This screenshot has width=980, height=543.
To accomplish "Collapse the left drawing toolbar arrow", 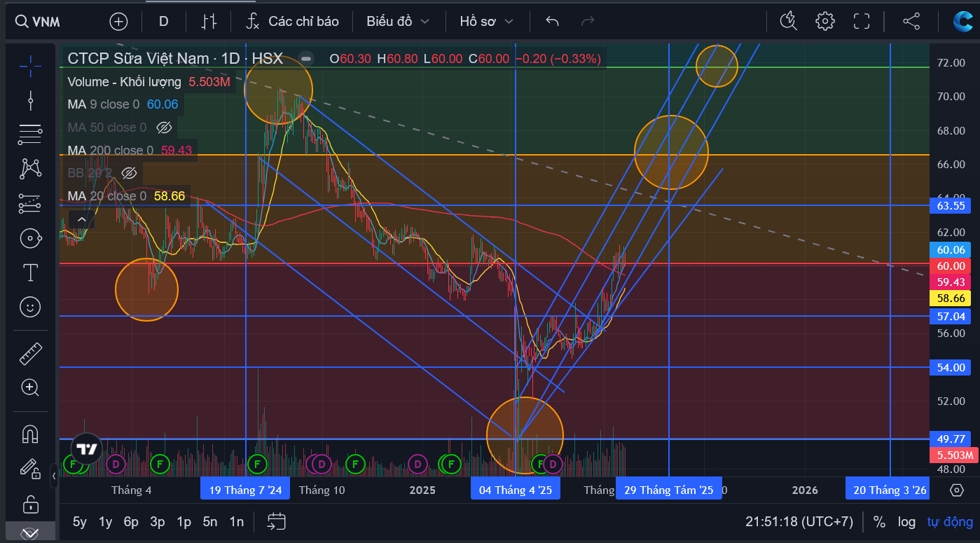I will coord(54,476).
